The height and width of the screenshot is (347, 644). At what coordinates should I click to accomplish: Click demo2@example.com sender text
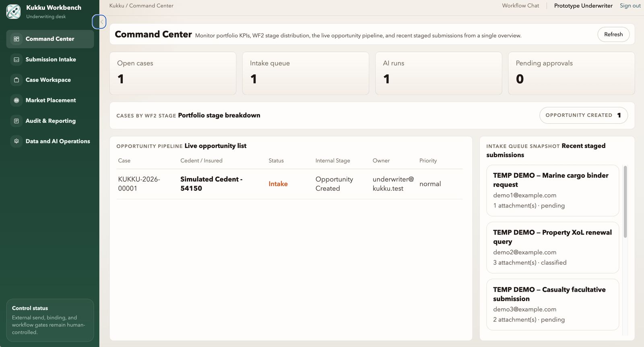tap(524, 252)
